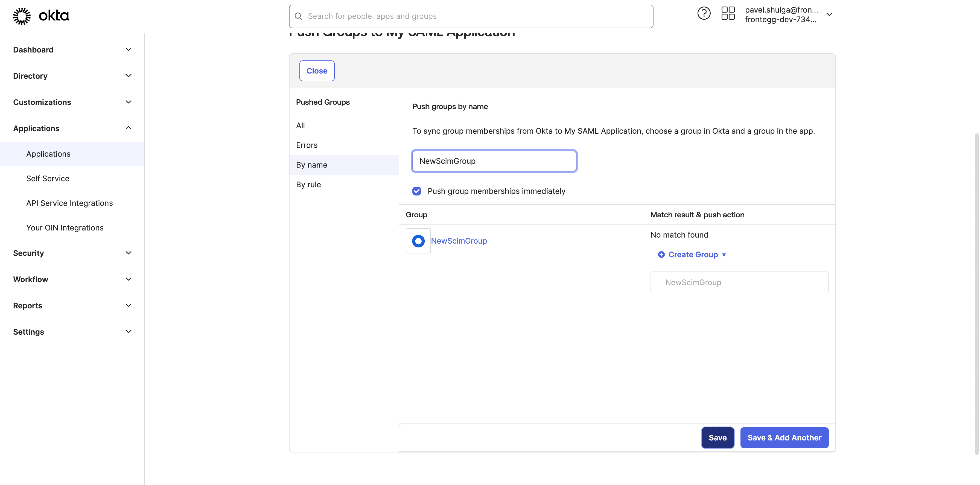
Task: Click the Okta sunburst logo
Action: coord(22,16)
